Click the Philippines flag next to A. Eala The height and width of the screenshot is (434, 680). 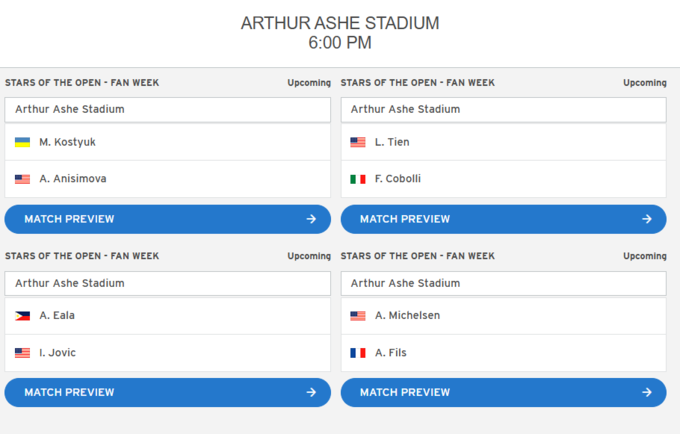(x=23, y=316)
